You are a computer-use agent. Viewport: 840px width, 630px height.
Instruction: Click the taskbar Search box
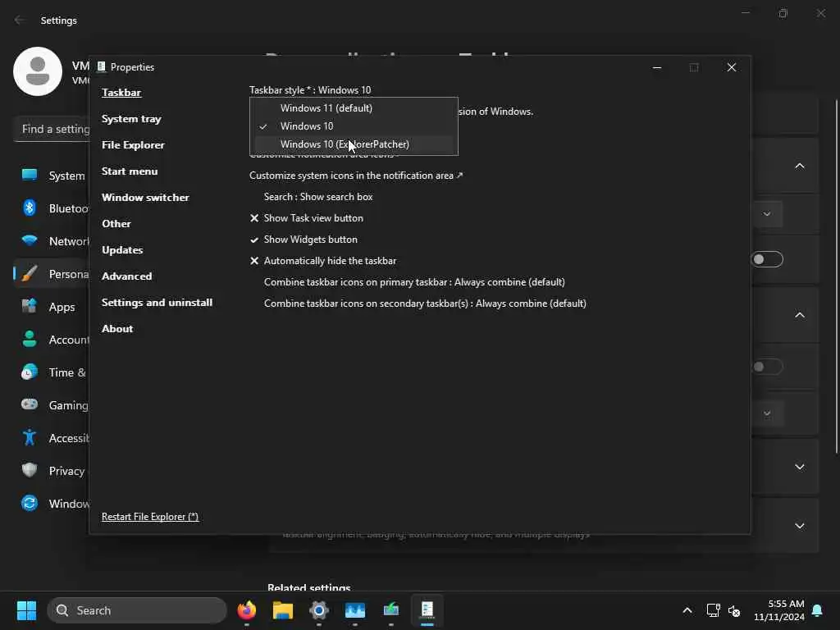pos(137,610)
